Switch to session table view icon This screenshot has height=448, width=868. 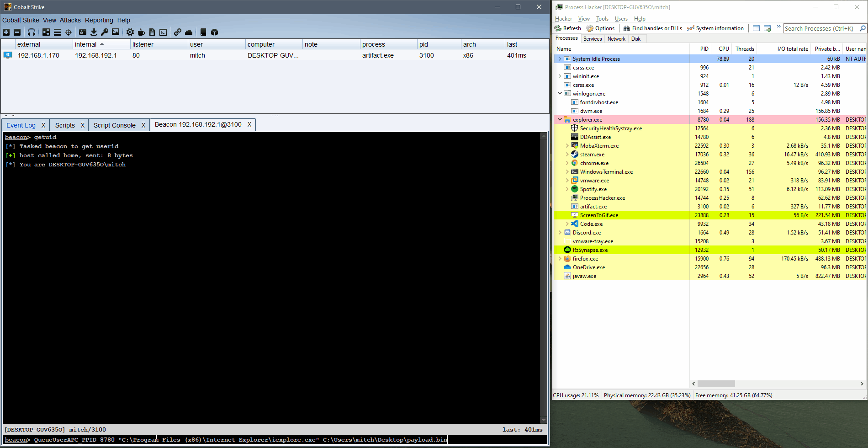pyautogui.click(x=57, y=32)
